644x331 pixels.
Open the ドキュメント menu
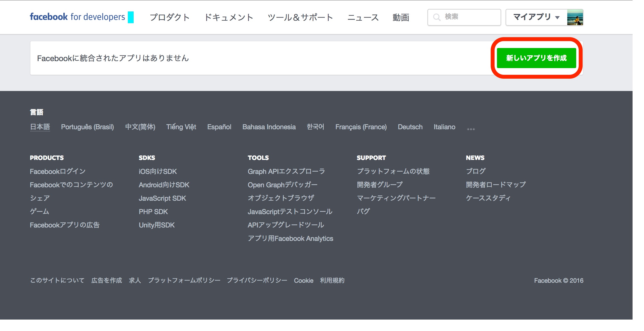[x=229, y=17]
